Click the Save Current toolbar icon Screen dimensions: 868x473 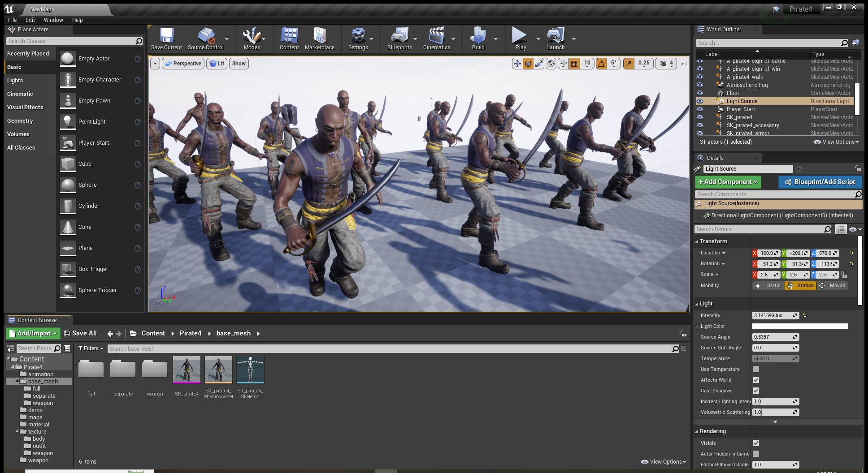[x=166, y=39]
